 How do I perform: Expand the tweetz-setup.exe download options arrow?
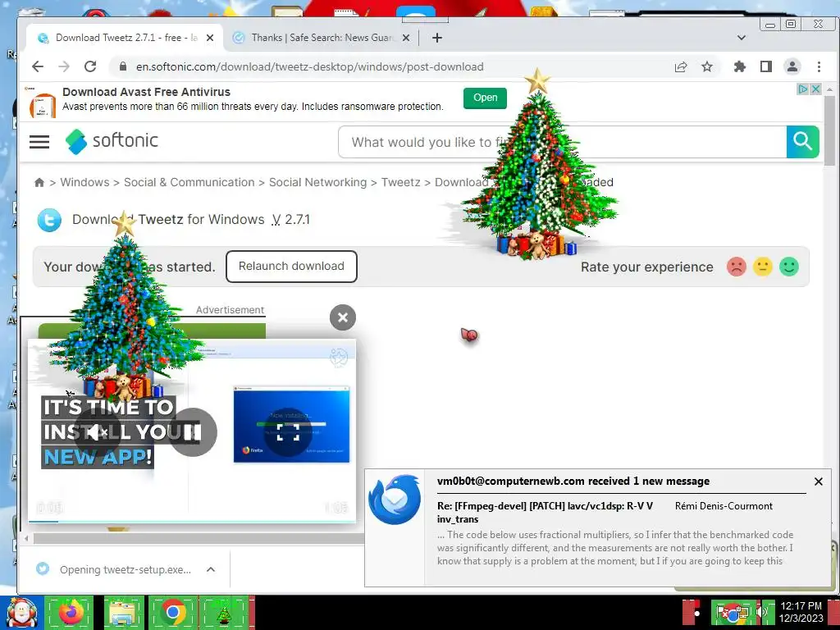click(211, 569)
